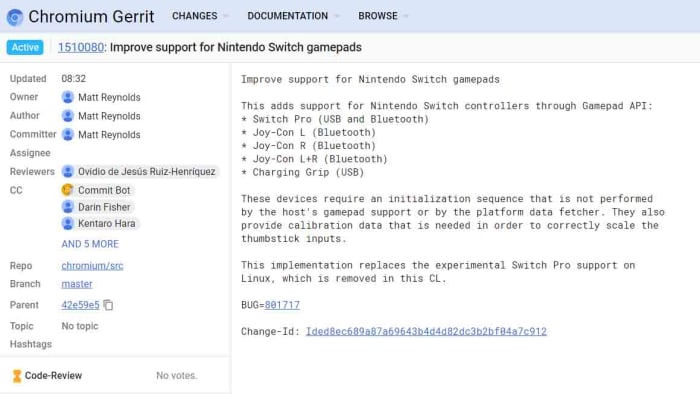Click the 'Joy-Con L+R (Bluetooth)' line

[x=314, y=159]
